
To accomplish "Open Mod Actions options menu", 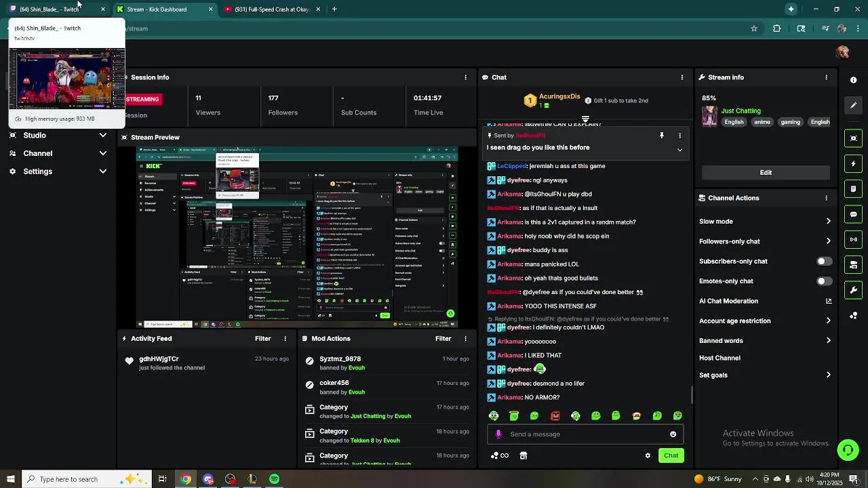I will coord(465,338).
